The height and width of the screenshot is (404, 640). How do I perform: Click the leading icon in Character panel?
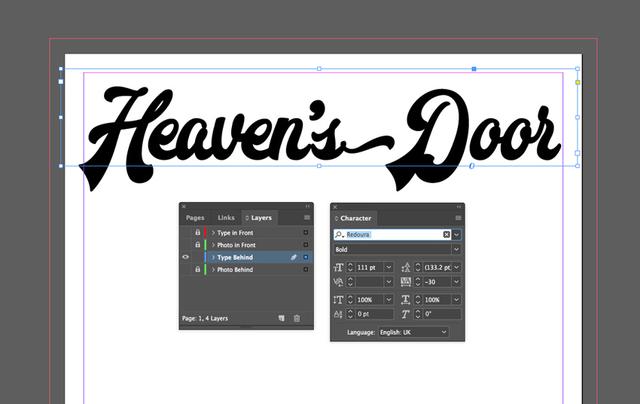pyautogui.click(x=406, y=267)
